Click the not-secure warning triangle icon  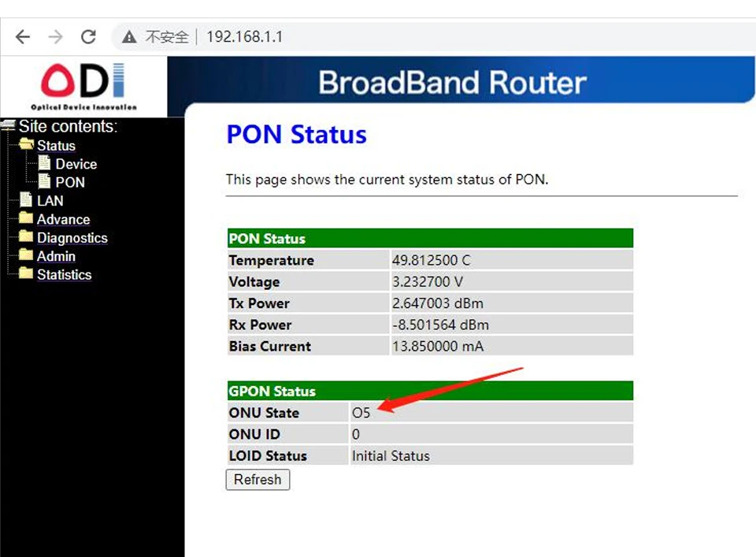point(129,37)
